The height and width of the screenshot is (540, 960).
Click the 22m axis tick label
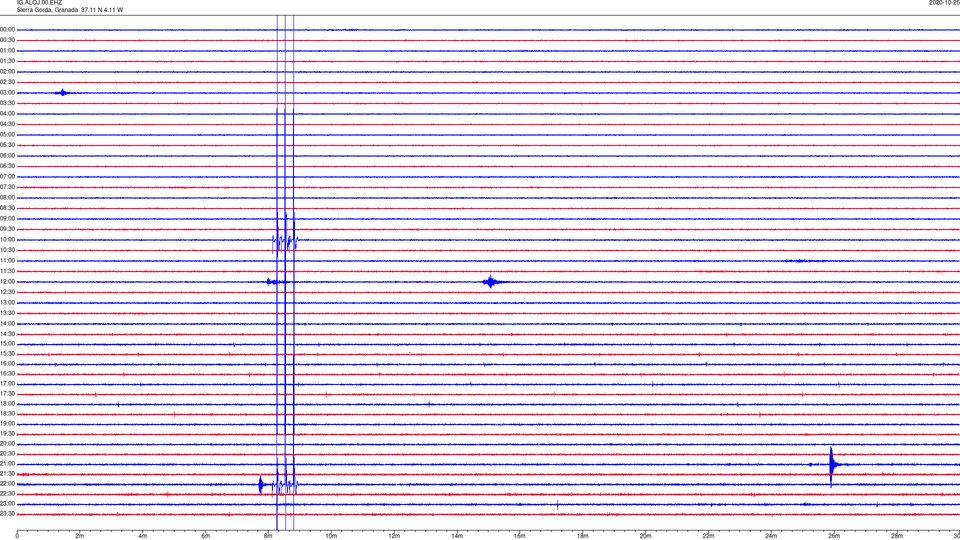pos(708,536)
